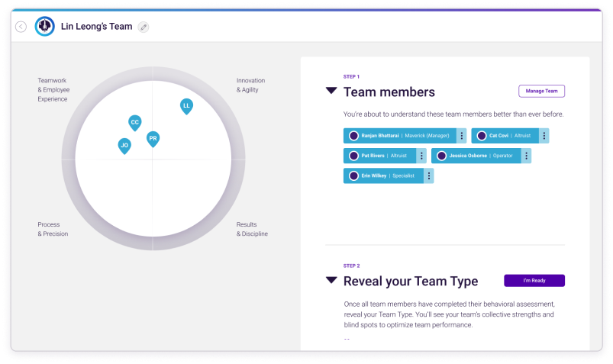Click Lin Leong's Team logo avatar
Screen dimensions: 613x364
click(44, 26)
